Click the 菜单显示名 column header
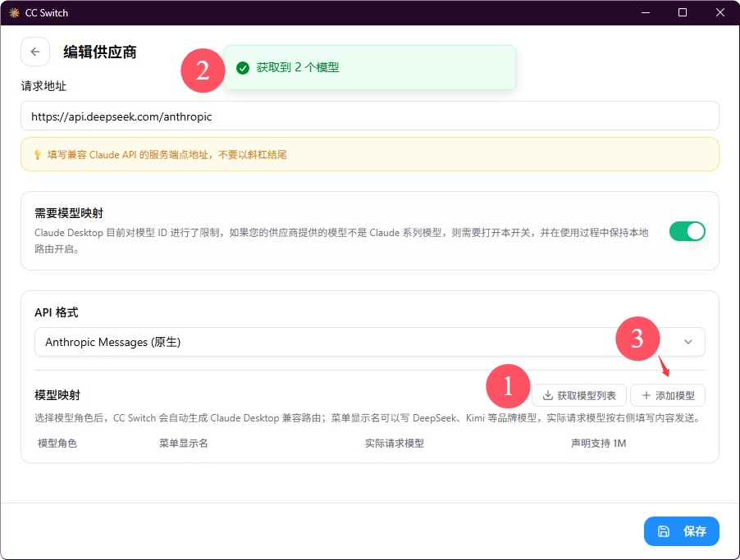Image resolution: width=740 pixels, height=560 pixels. (x=184, y=444)
